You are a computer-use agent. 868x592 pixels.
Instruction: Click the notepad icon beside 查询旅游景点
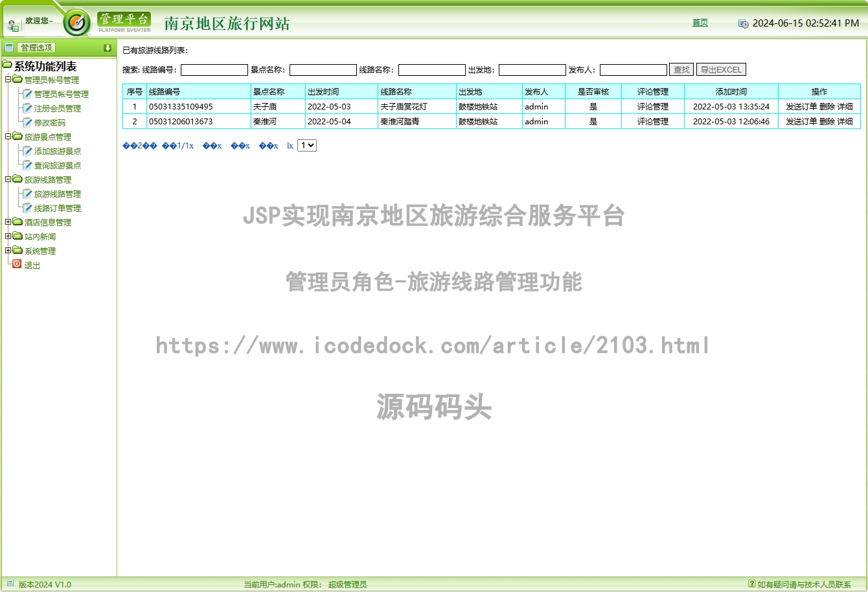[x=28, y=165]
